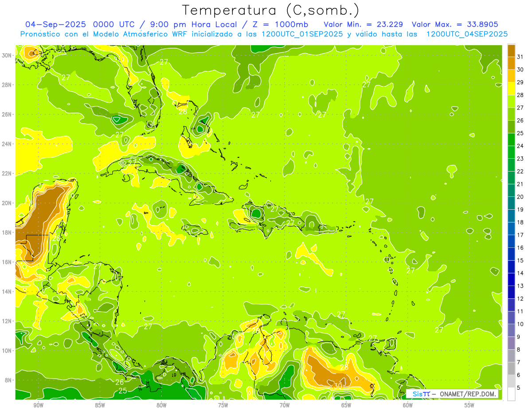
Task: Click the '60W' longitude axis label
Action: coord(408,405)
